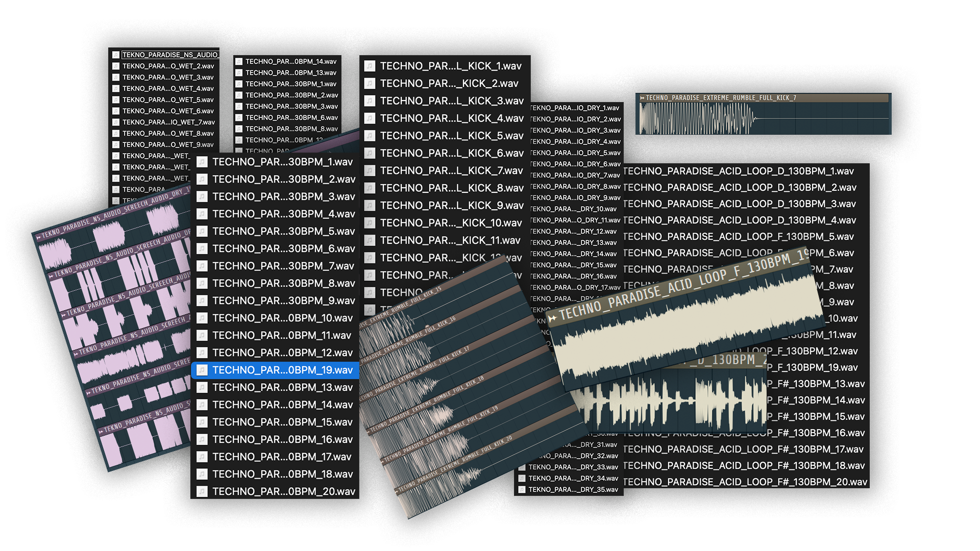Click clip arrow on top pink SCREECH_AUDIO_DRY clip
The width and height of the screenshot is (980, 551).
pos(38,237)
